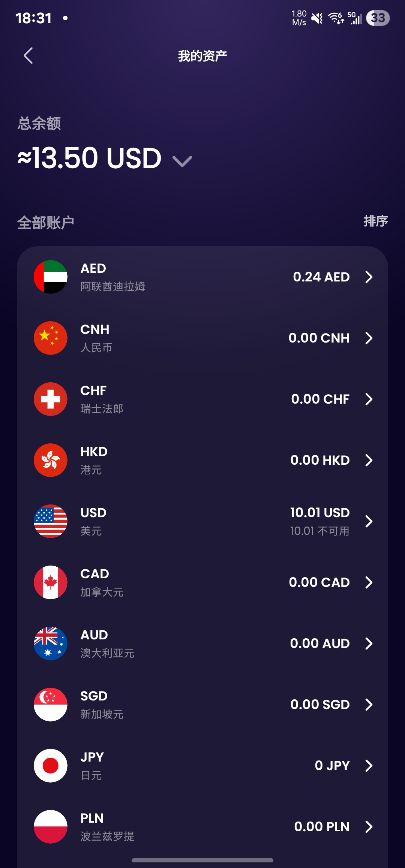Tap the Swiss flag icon

click(51, 399)
